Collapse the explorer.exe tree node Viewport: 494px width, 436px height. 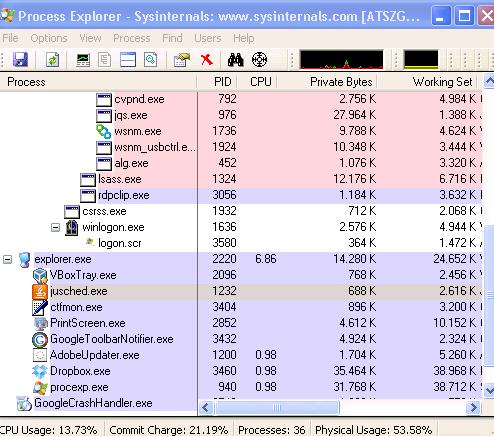(x=8, y=259)
